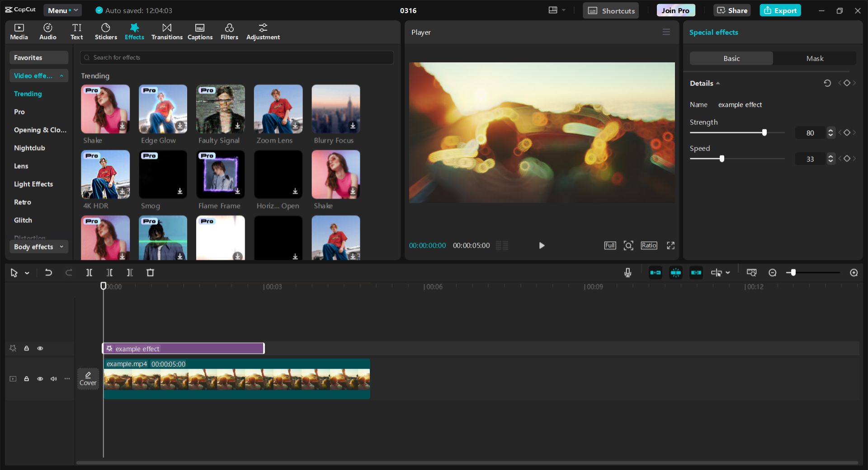Click the fullscreen expand icon in Player

click(670, 245)
